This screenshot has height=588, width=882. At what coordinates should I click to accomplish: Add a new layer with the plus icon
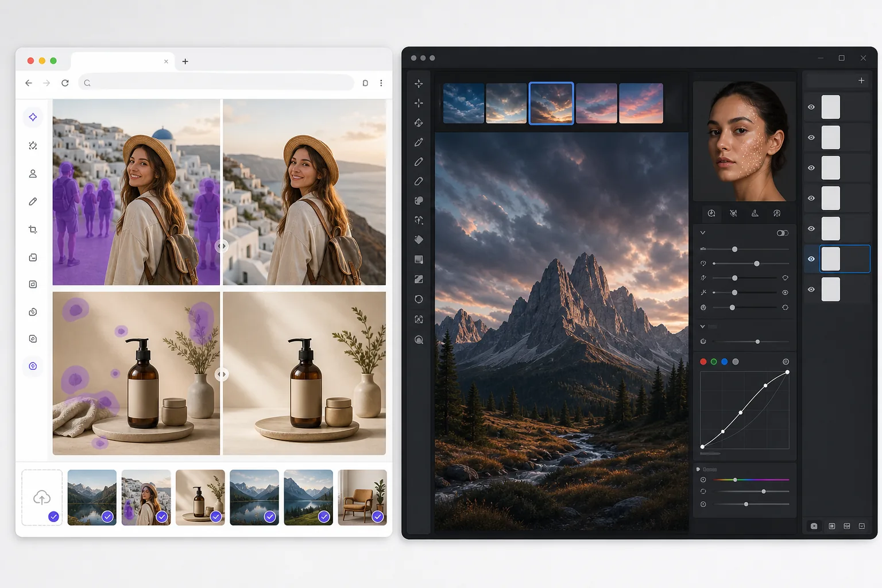[861, 81]
